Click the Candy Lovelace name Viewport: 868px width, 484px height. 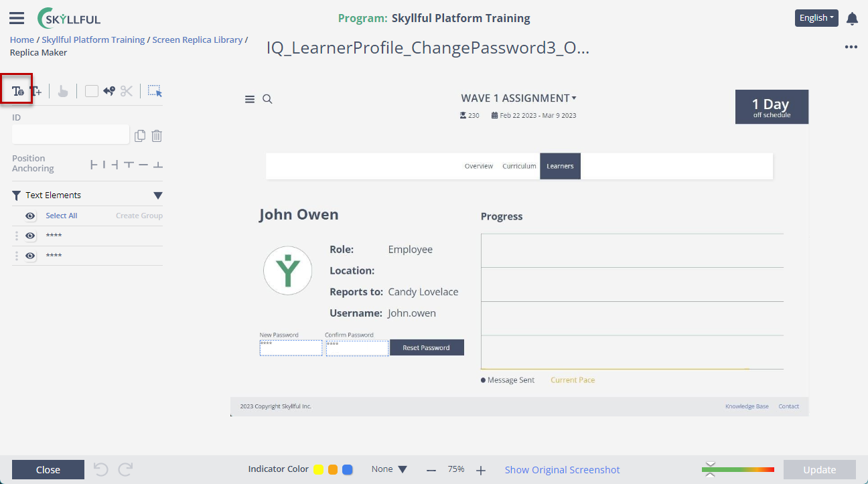(423, 292)
